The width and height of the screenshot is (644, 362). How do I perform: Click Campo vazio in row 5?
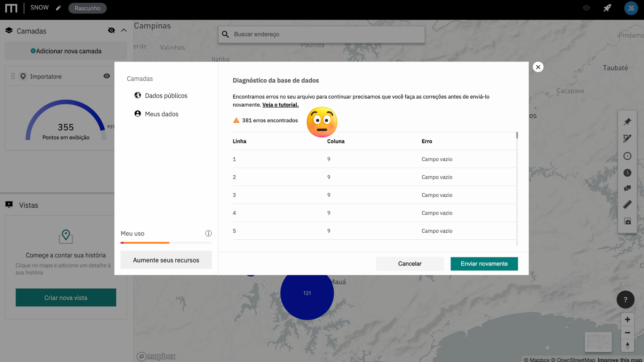pos(437,231)
